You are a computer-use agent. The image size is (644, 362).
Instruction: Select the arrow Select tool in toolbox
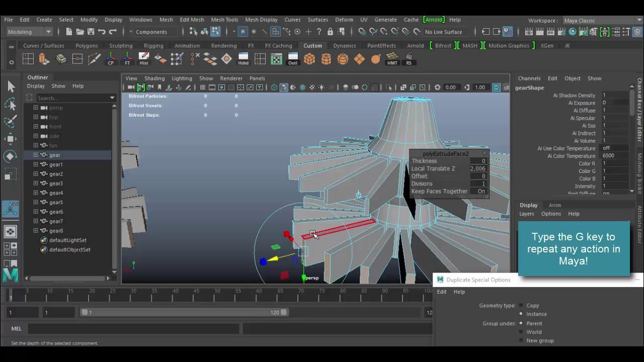tap(11, 86)
